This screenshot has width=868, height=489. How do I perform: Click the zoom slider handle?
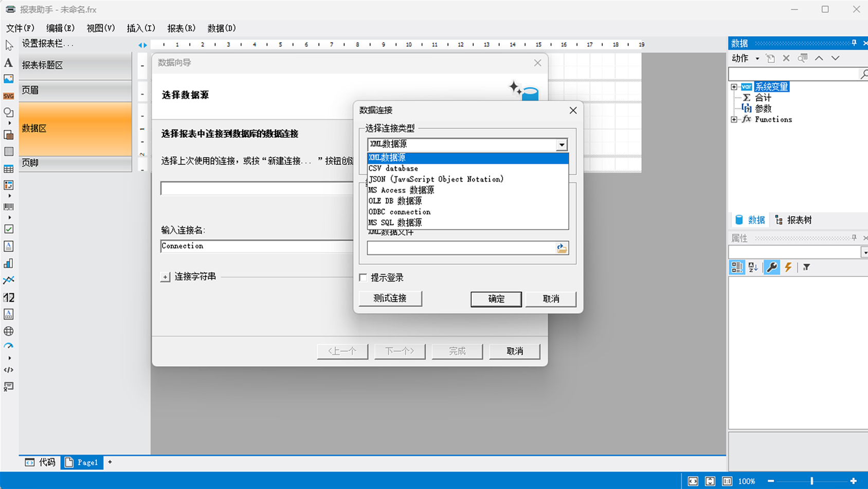coord(811,481)
